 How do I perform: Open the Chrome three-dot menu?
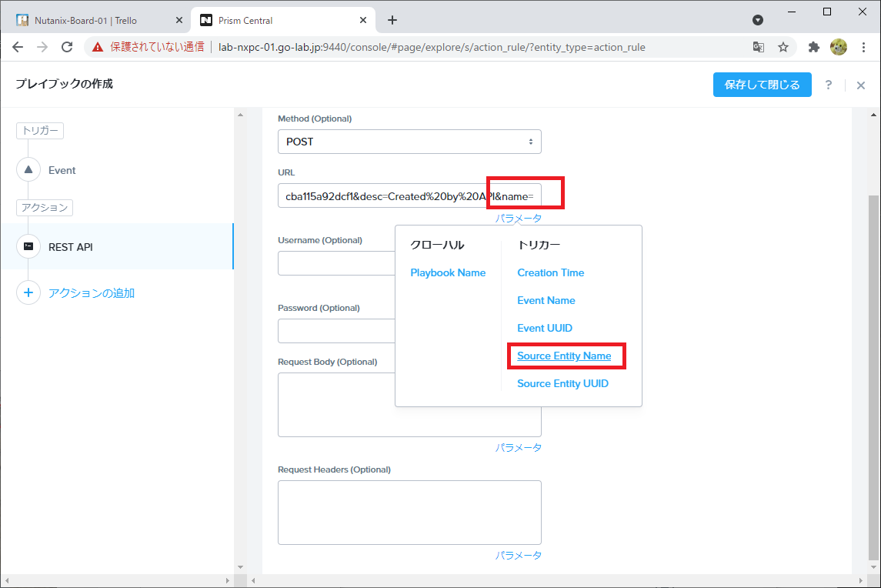coord(863,47)
